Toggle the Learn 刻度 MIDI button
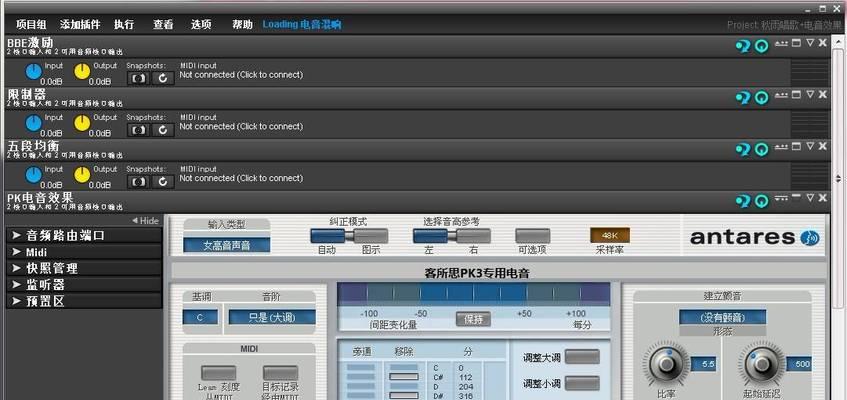Viewport: 847px width, 400px height. [218, 373]
